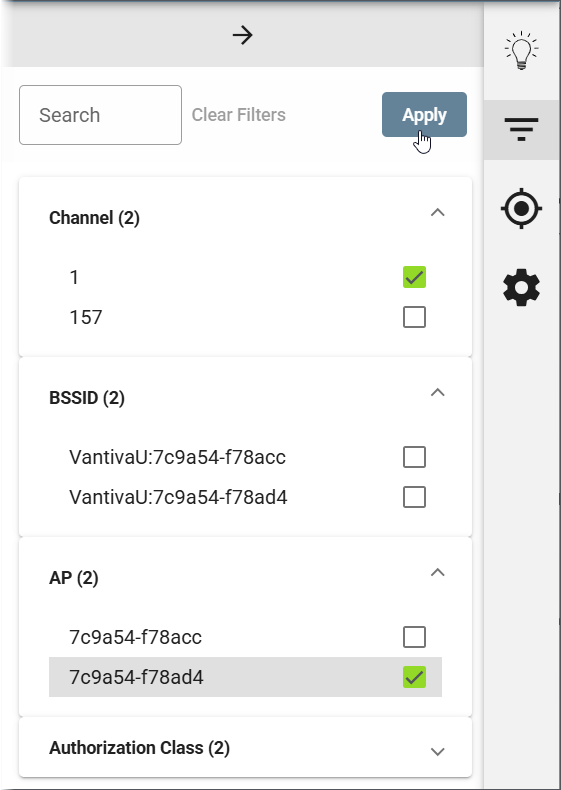Collapse the Channel (2) section chevron
Screen dimensions: 561x790
(x=438, y=213)
